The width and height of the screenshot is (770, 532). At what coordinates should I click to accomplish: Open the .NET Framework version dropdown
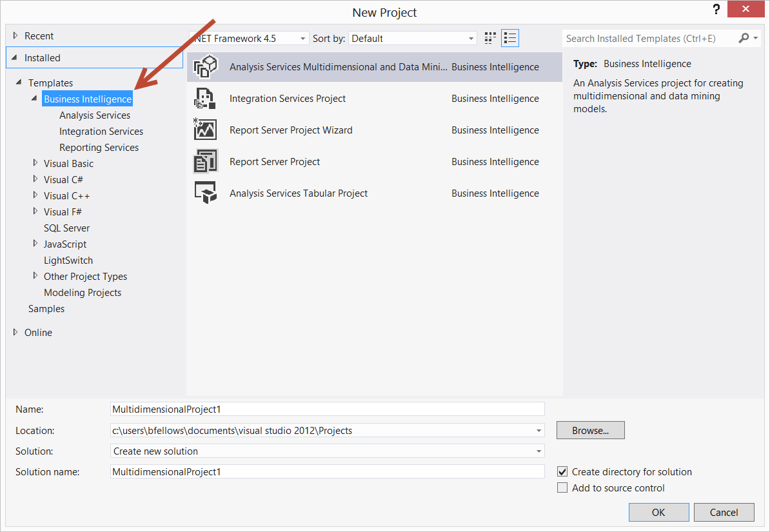pyautogui.click(x=302, y=38)
